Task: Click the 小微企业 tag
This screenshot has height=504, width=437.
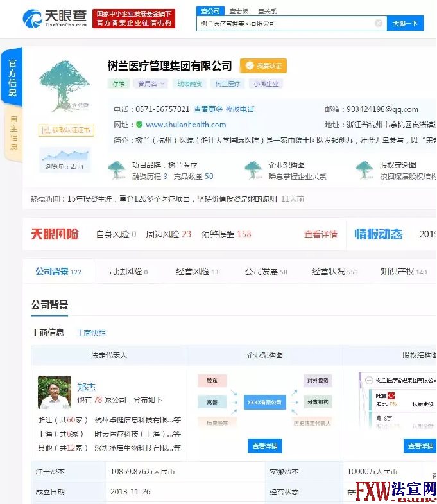Action: 266,84
